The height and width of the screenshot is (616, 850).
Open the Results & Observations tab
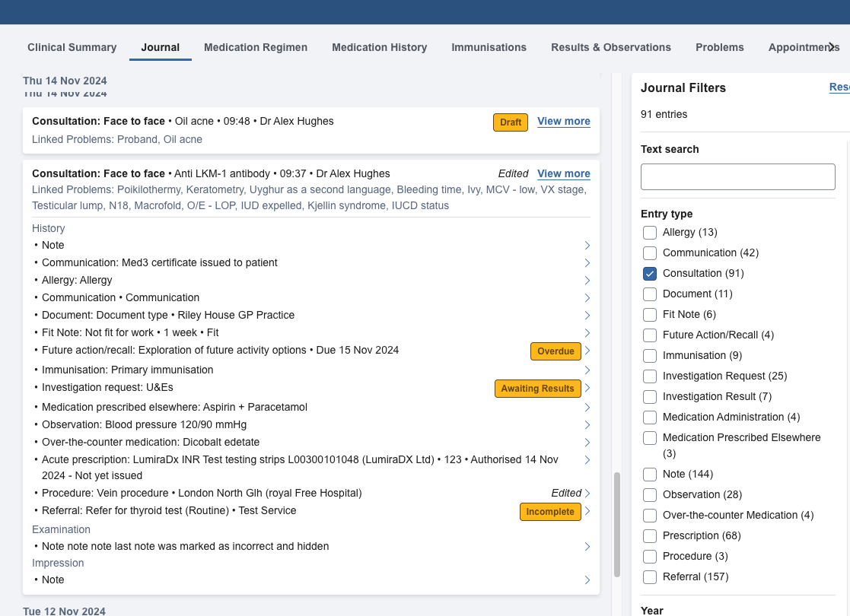pyautogui.click(x=611, y=47)
